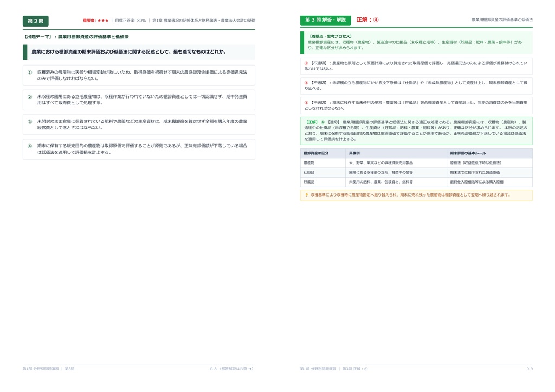Click cell '未使用の肥料、農薬、包装資材、燃料等'
Viewport: 555px width, 392px height.
(381, 182)
